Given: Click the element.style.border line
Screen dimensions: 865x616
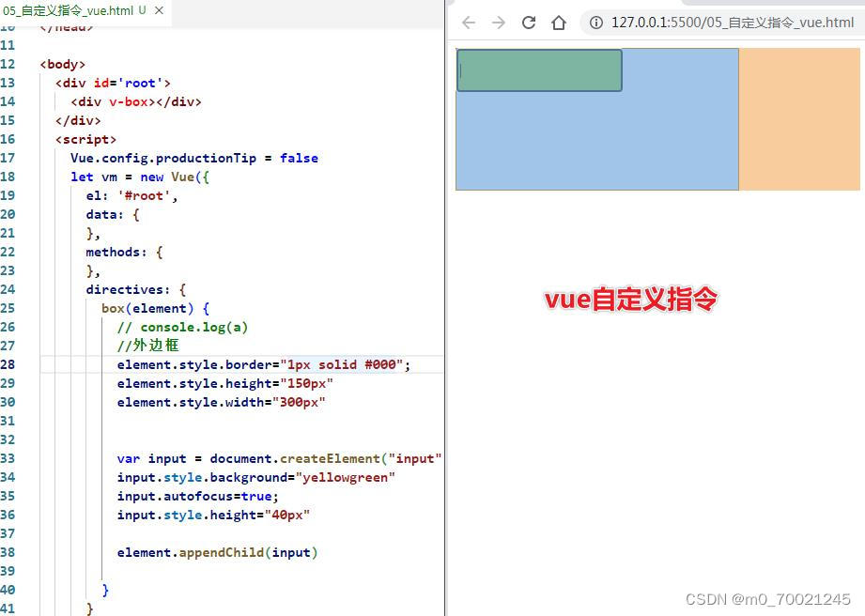Looking at the screenshot, I should pos(264,364).
